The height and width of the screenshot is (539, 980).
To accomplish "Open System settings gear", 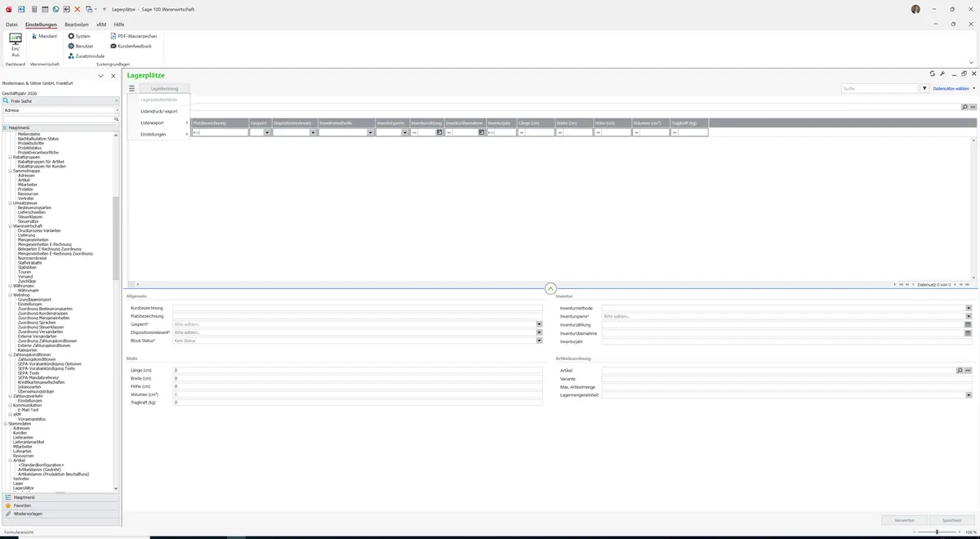I will tap(79, 36).
